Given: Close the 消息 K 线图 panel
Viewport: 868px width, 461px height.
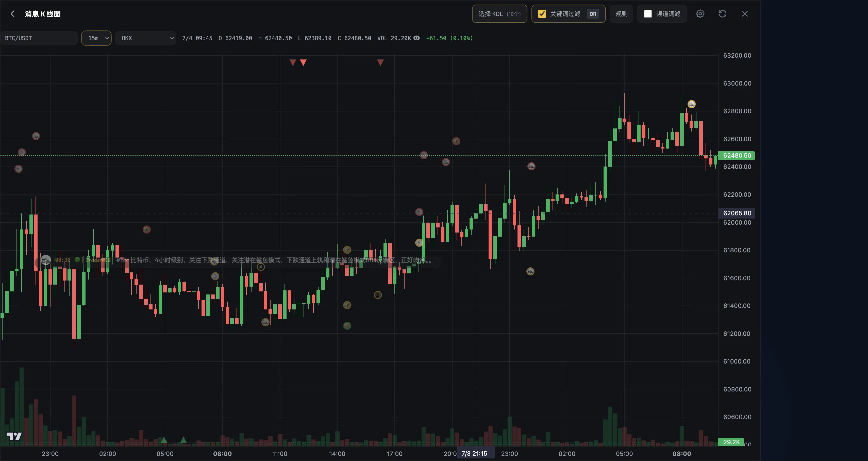Looking at the screenshot, I should pyautogui.click(x=745, y=14).
